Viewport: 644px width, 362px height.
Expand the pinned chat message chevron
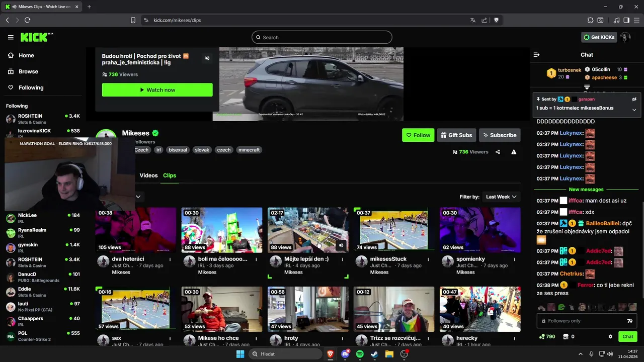pyautogui.click(x=634, y=110)
